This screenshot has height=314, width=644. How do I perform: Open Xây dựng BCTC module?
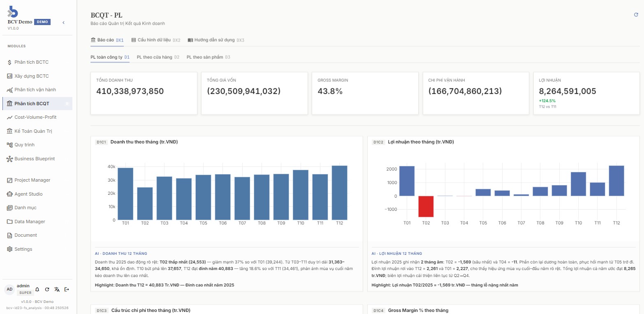pyautogui.click(x=37, y=76)
